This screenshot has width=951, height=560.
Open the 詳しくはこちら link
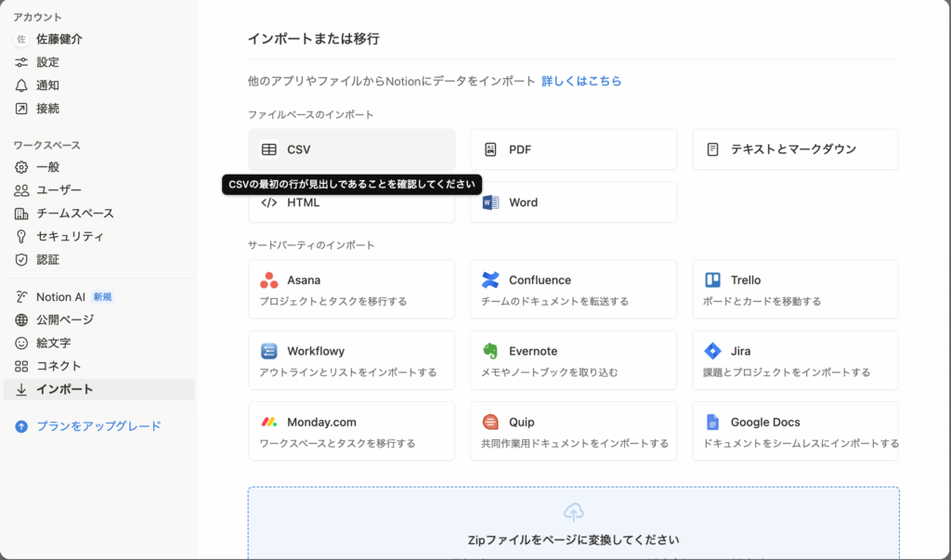[x=581, y=82]
